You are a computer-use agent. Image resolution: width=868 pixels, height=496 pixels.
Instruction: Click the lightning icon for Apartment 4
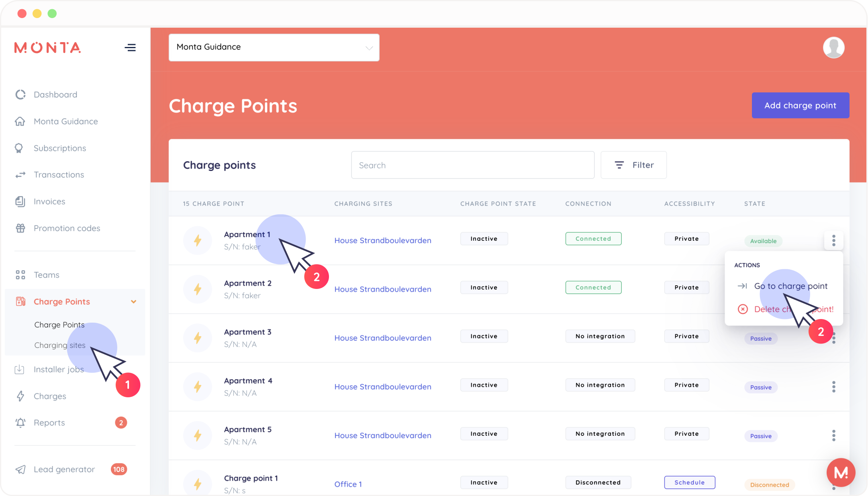[x=198, y=387]
